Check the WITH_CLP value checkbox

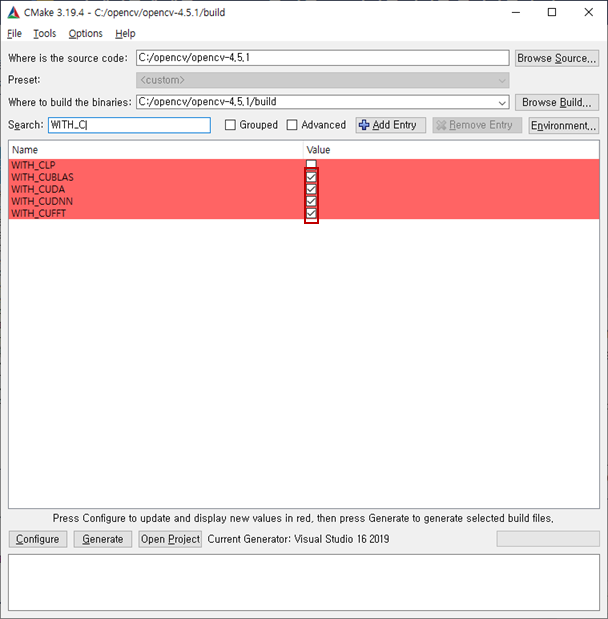click(x=312, y=164)
